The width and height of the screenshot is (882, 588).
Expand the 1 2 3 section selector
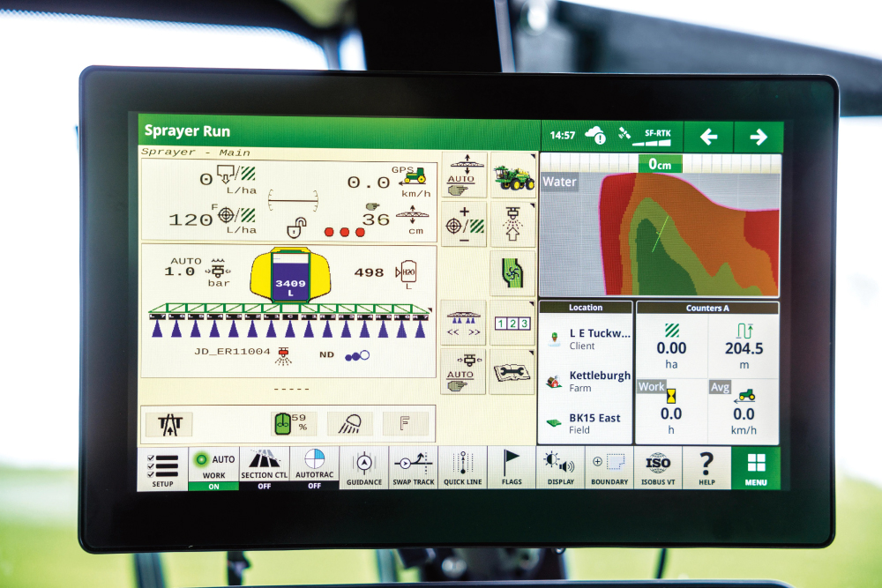coord(512,323)
